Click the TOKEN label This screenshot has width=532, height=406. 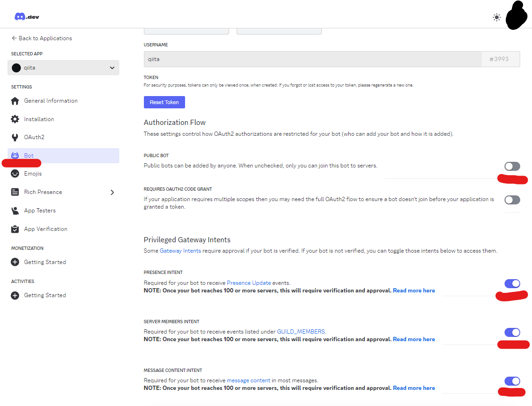coord(151,77)
